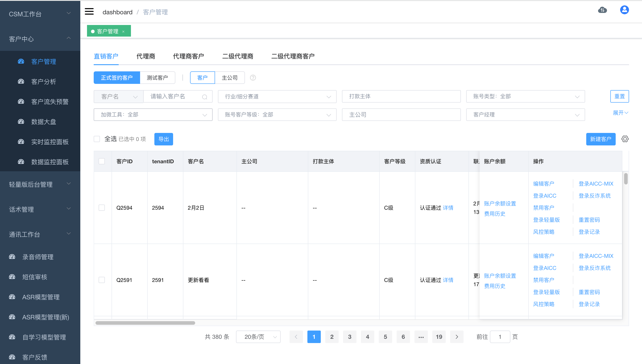Click the dashboard icon beside 短信审核
Screen dimensions: 642x364
point(12,277)
